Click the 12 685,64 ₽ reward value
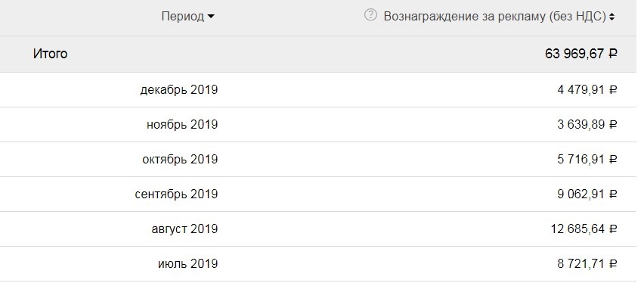The width and height of the screenshot is (644, 283). [584, 229]
